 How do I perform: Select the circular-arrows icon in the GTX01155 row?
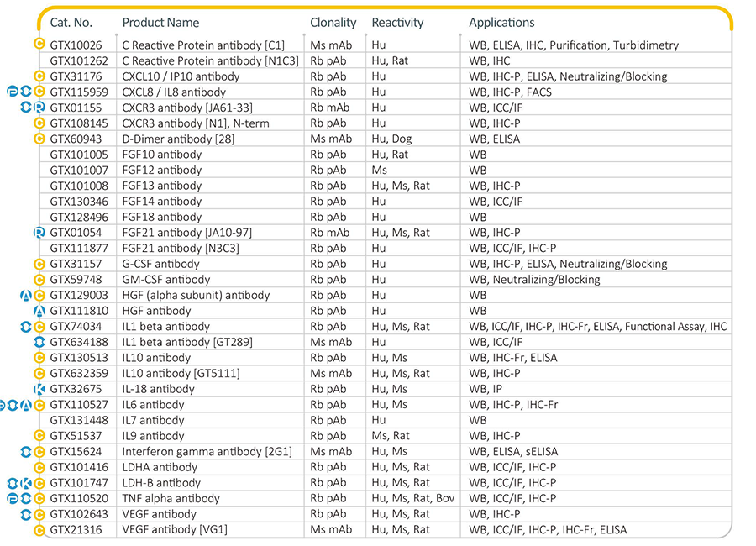26,107
